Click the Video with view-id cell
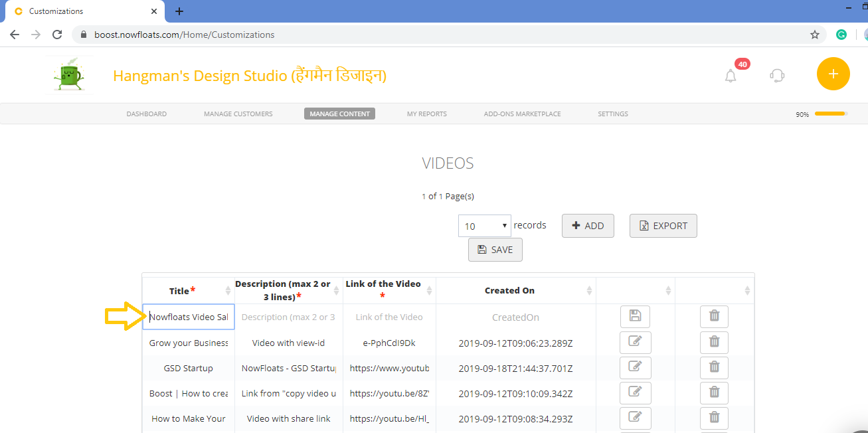The width and height of the screenshot is (868, 433). point(288,343)
